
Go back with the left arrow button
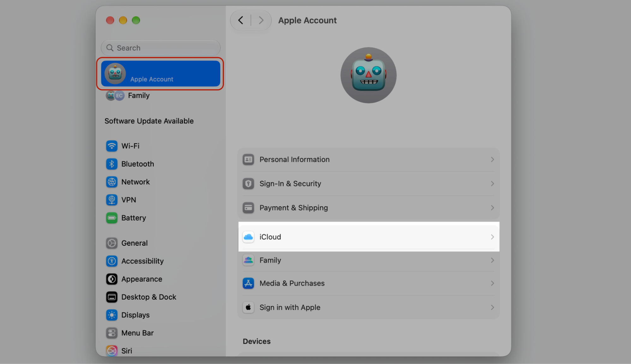tap(241, 21)
